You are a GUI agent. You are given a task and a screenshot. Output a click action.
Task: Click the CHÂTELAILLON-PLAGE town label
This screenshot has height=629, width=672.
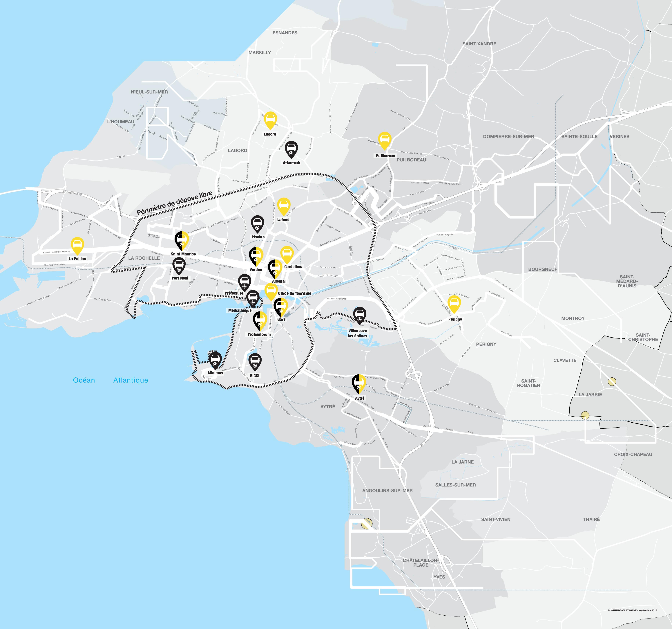pyautogui.click(x=421, y=563)
